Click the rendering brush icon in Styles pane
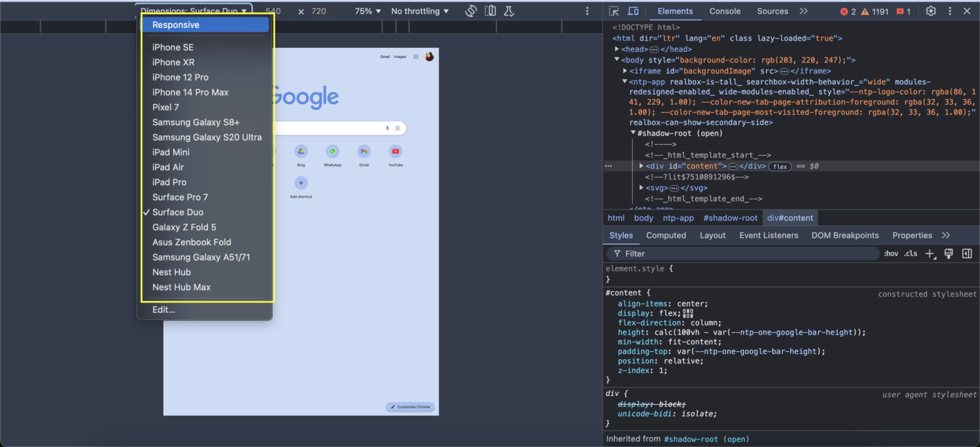Viewport: 980px width, 447px height. [x=949, y=254]
